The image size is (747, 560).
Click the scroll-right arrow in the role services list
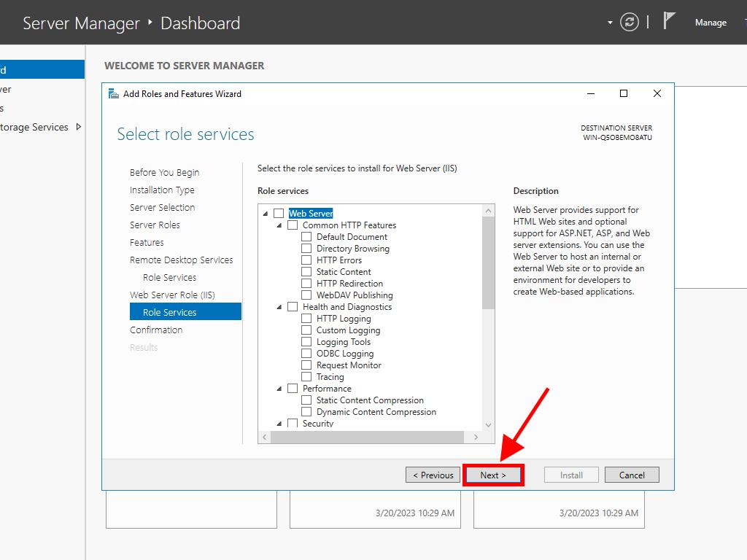coord(475,437)
